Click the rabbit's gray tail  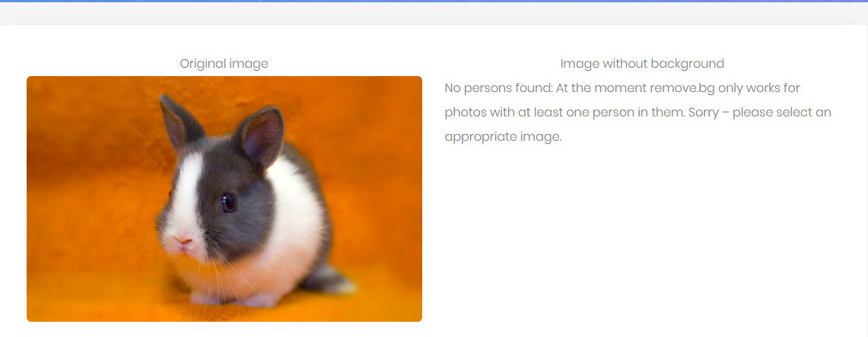[329, 279]
